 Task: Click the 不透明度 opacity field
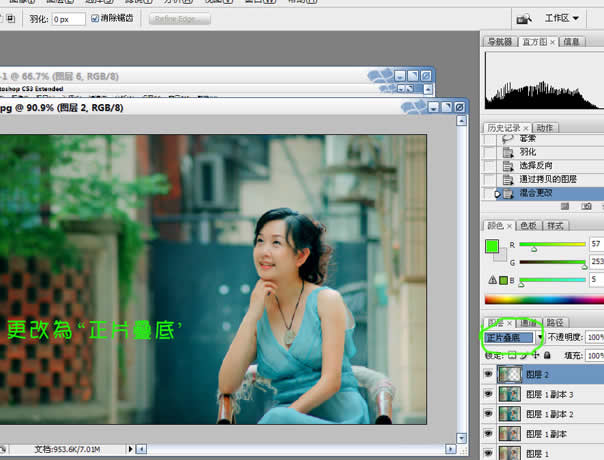point(595,338)
